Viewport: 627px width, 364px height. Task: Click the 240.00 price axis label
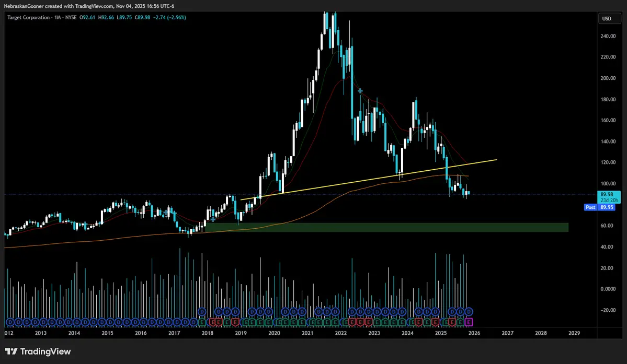[608, 36]
